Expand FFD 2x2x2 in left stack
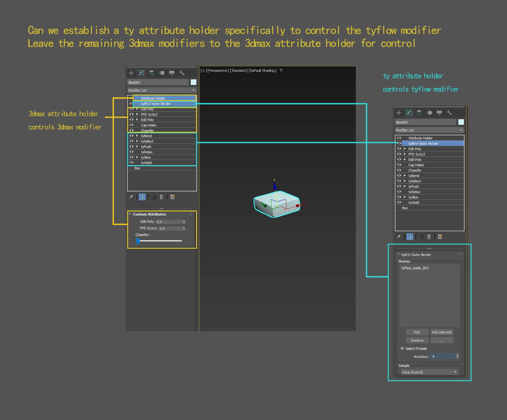The width and height of the screenshot is (507, 420). (x=137, y=114)
